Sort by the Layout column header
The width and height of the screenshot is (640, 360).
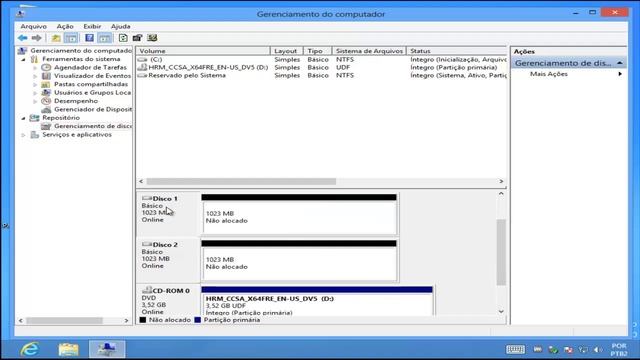287,51
